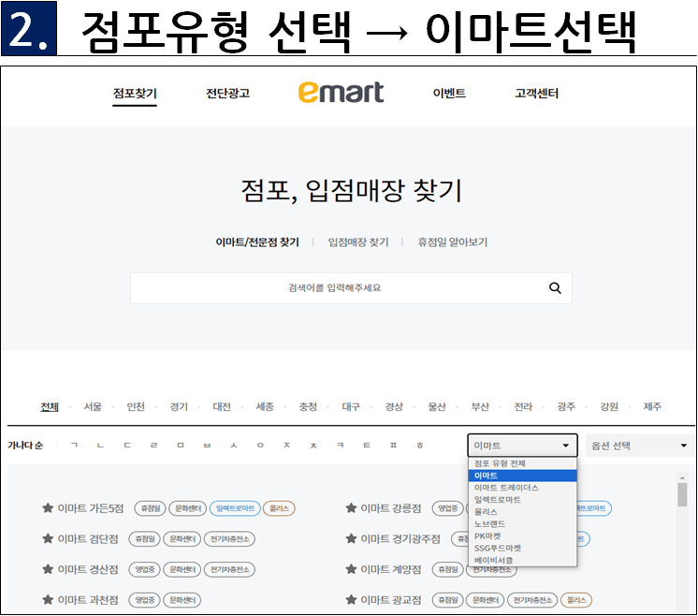Viewport: 698px width, 616px height.
Task: Open 이마트 강릉점 store link
Action: (x=391, y=508)
